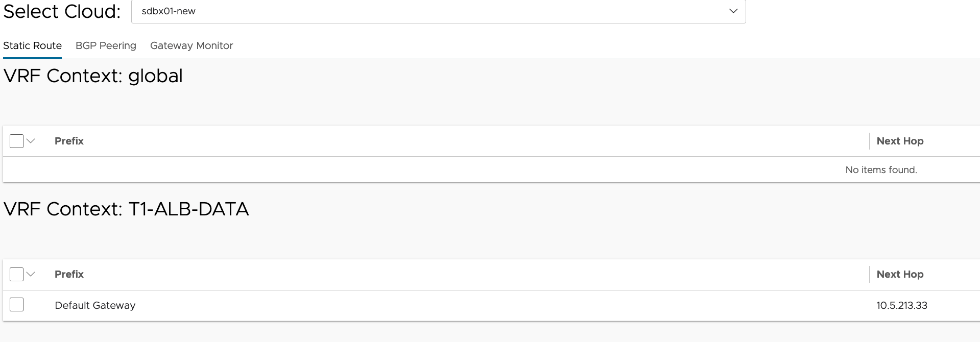
Task: Click the Select Cloud label
Action: point(62,11)
